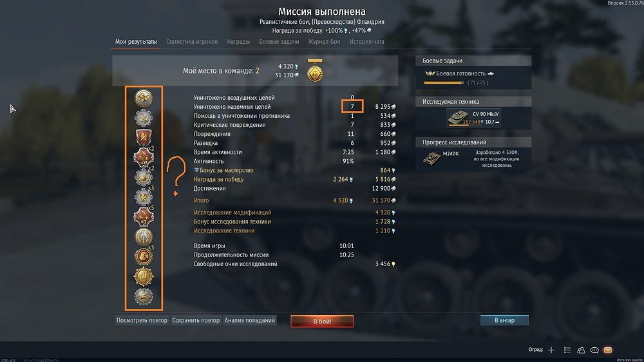Open the Награды tab
This screenshot has width=644, height=362.
[238, 41]
